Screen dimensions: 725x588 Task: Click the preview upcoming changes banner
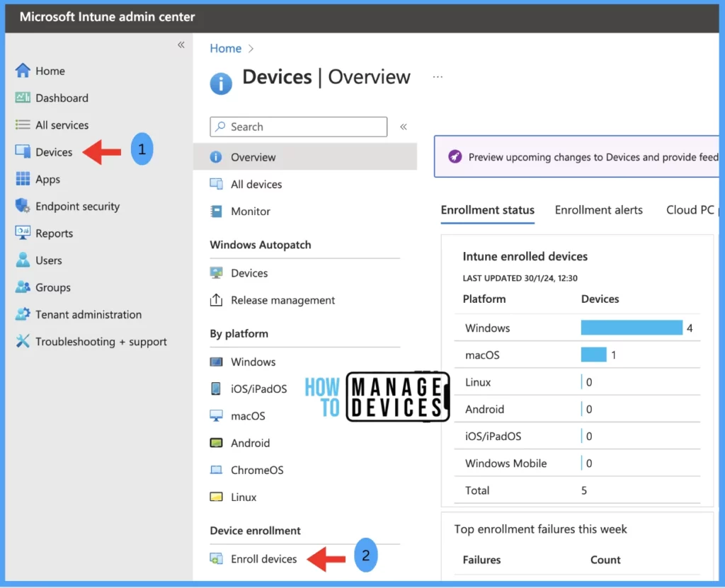pyautogui.click(x=576, y=156)
